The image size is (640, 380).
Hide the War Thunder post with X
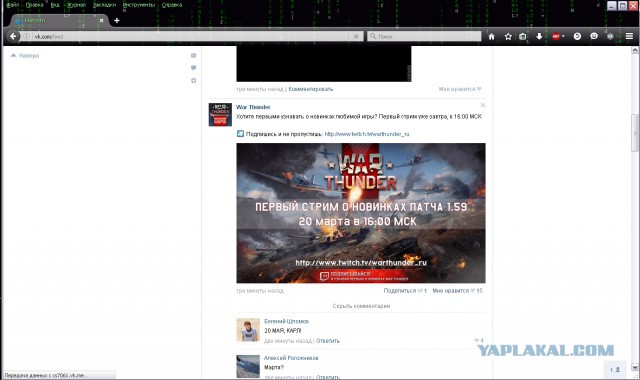click(483, 105)
